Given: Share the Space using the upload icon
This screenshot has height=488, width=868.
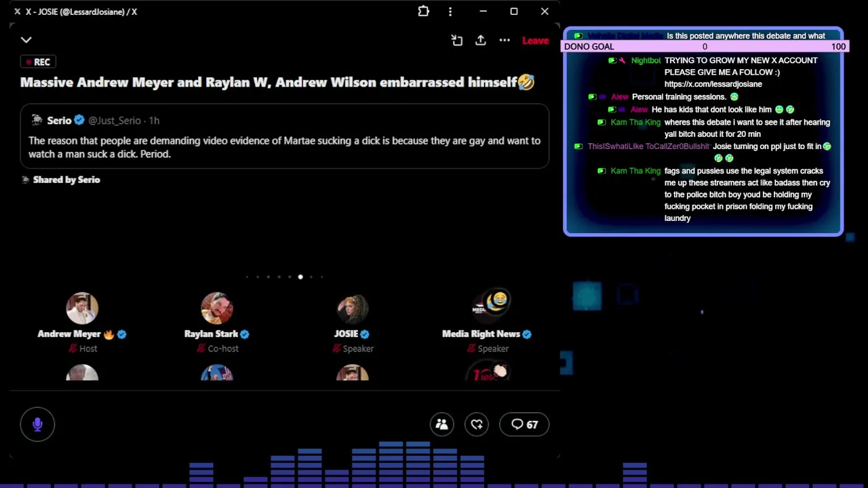Looking at the screenshot, I should pyautogui.click(x=480, y=40).
